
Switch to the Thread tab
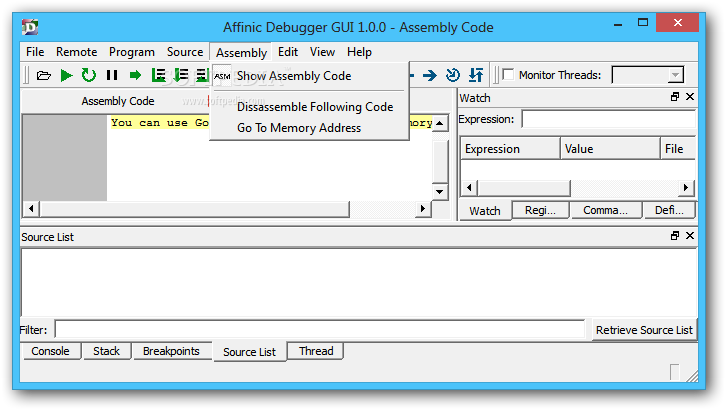click(x=316, y=351)
